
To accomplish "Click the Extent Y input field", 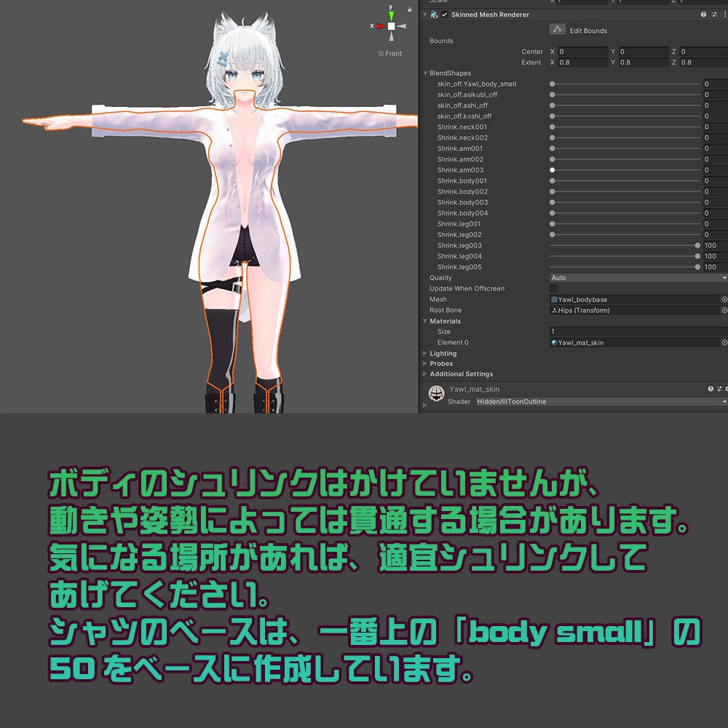I will pos(644,62).
